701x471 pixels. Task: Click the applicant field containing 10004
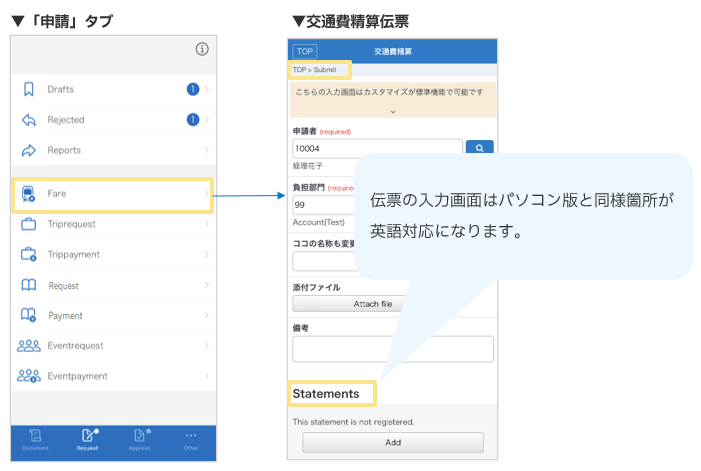[x=377, y=148]
